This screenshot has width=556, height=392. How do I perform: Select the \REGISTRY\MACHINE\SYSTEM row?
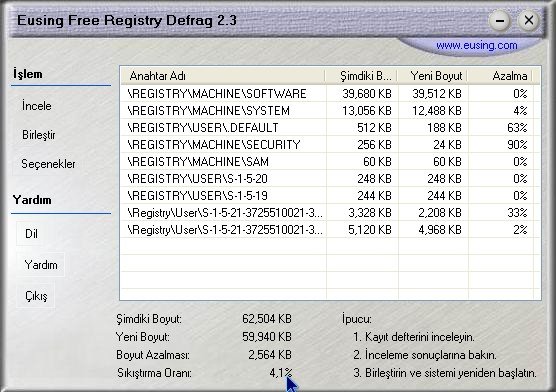[x=330, y=111]
